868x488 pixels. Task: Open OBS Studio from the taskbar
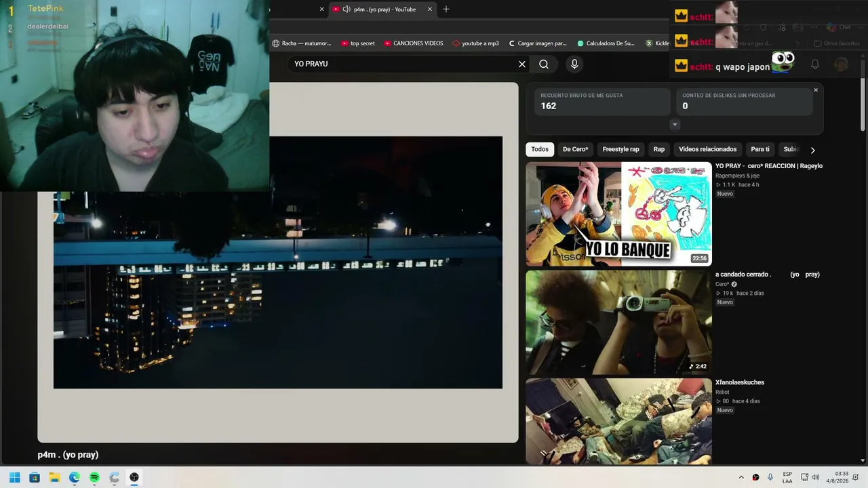point(134,477)
